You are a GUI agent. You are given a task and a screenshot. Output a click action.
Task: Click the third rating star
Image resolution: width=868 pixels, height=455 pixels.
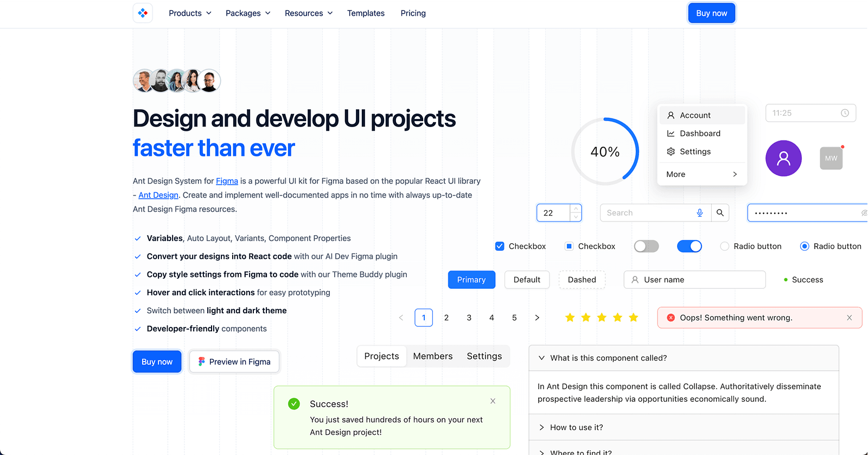(602, 318)
